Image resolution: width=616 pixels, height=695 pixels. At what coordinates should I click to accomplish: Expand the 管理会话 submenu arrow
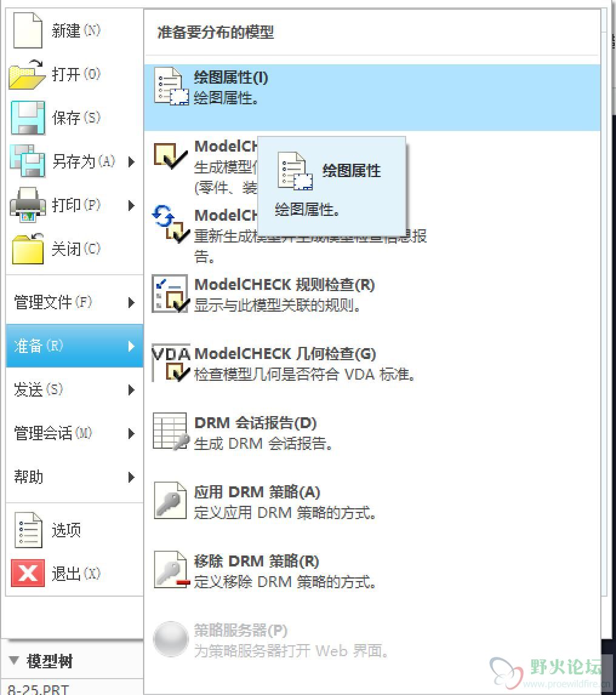point(131,434)
